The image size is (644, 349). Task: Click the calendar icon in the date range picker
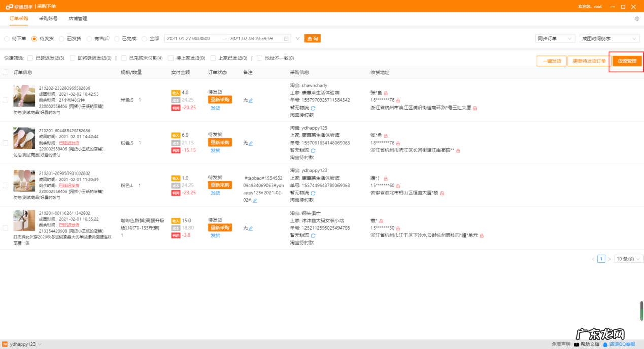(x=286, y=38)
